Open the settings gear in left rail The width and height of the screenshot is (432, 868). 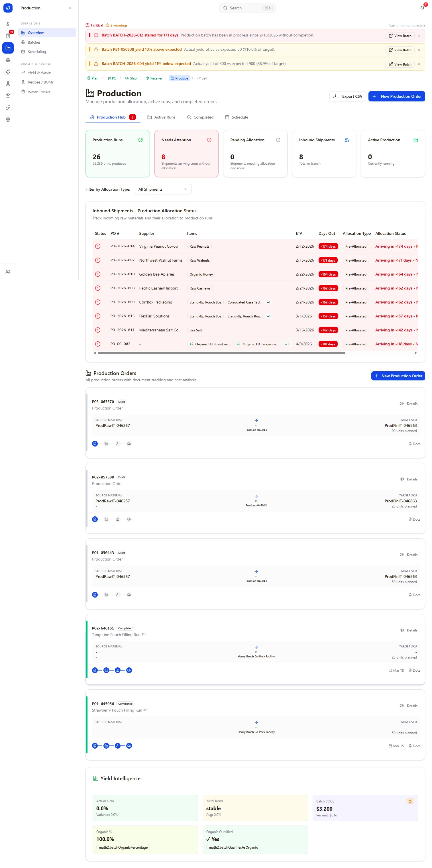(x=8, y=120)
